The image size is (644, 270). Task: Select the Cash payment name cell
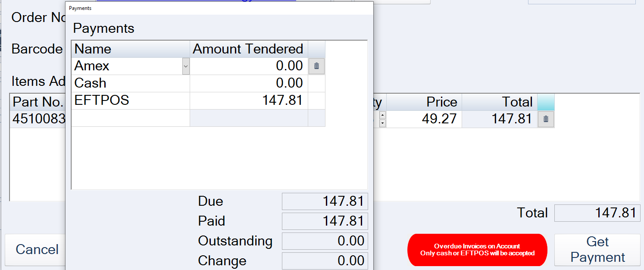pos(131,83)
